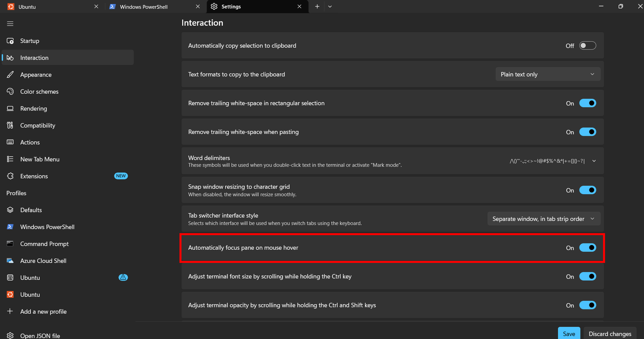Screen dimensions: 644x339
Task: Open the Defaults profile settings
Action: pos(68,210)
